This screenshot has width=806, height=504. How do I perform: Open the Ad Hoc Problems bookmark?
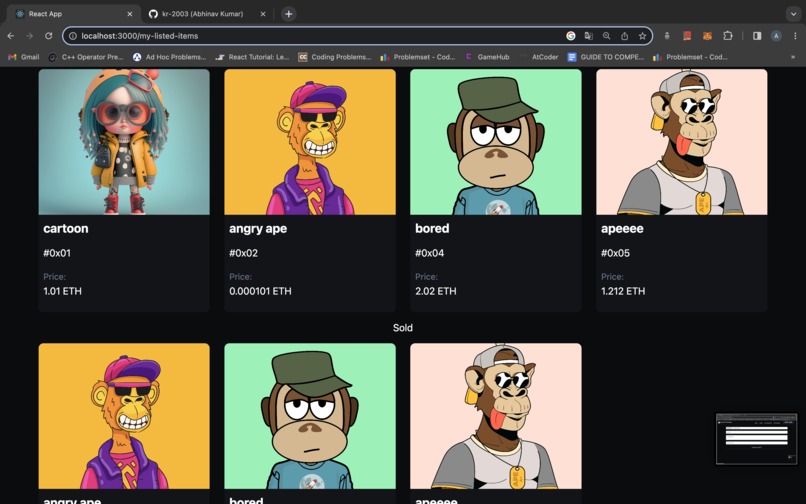click(169, 57)
